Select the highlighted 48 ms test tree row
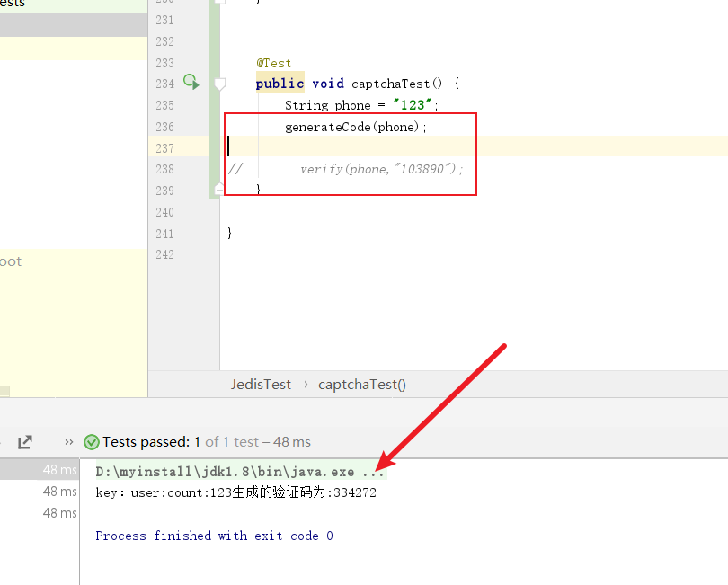 pyautogui.click(x=40, y=469)
